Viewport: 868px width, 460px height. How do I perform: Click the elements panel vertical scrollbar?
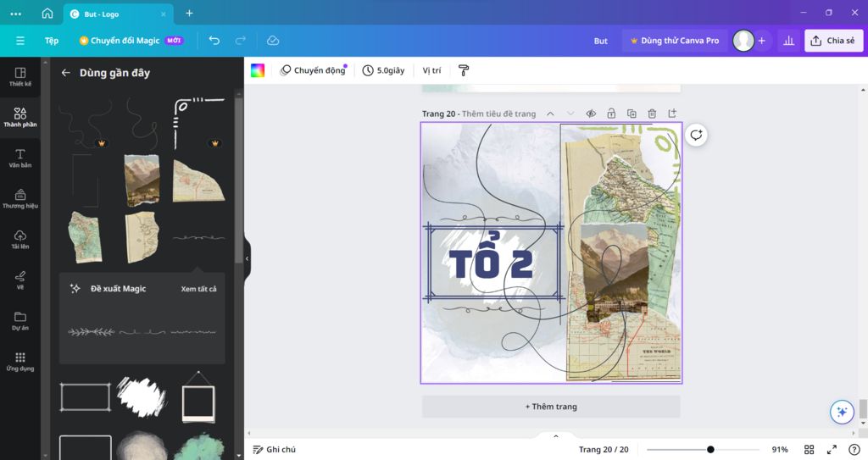pyautogui.click(x=238, y=180)
